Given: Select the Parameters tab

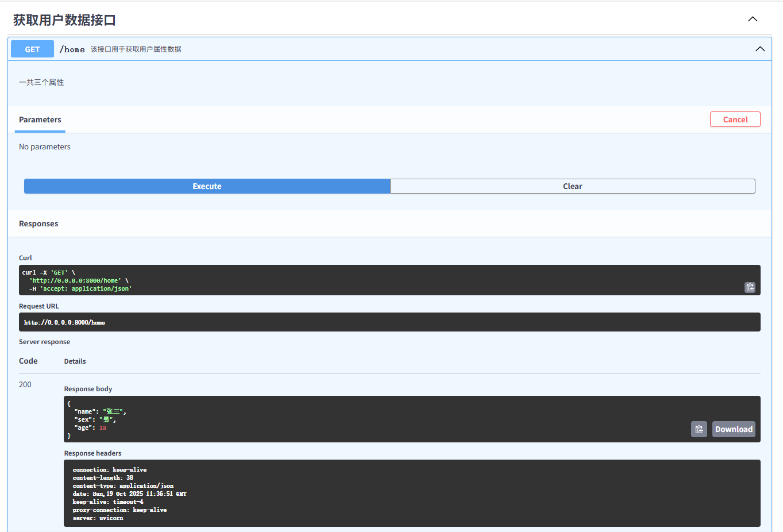Looking at the screenshot, I should [40, 119].
